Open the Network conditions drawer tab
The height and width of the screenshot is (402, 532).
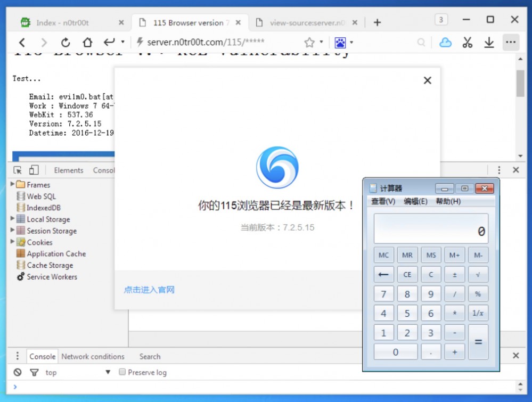point(93,357)
